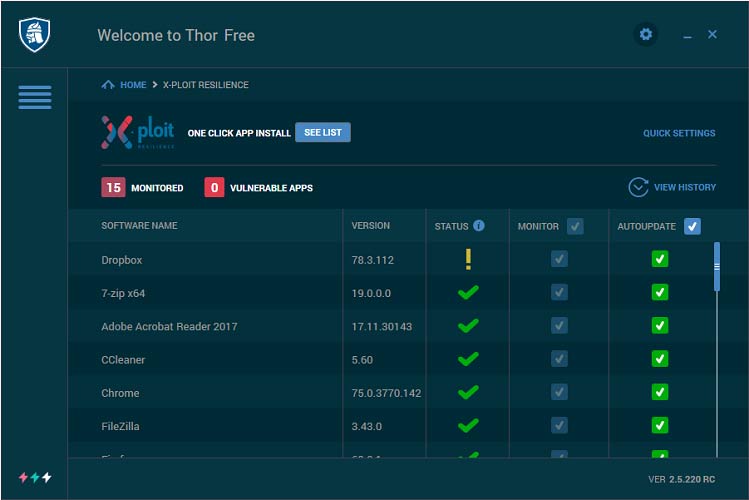
Task: Click the SEE LIST button
Action: 323,132
